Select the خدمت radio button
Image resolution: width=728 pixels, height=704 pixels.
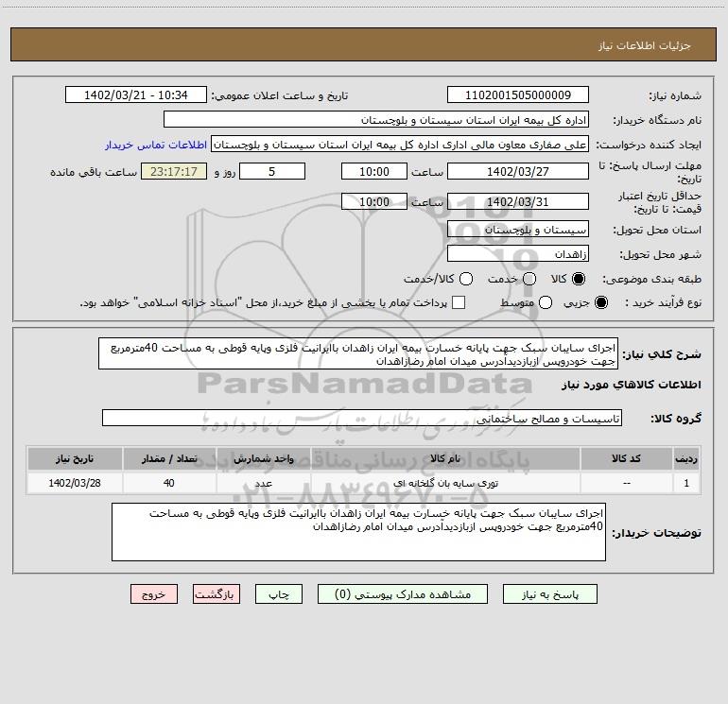tap(529, 279)
